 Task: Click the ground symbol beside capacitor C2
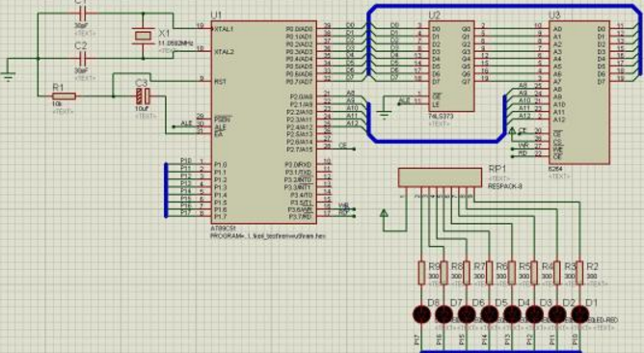8,77
